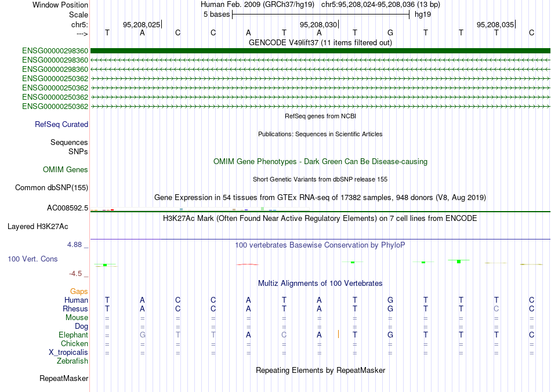
Task: Open Short Genetic Variants from dbSNP release 155 title
Action: [320, 179]
